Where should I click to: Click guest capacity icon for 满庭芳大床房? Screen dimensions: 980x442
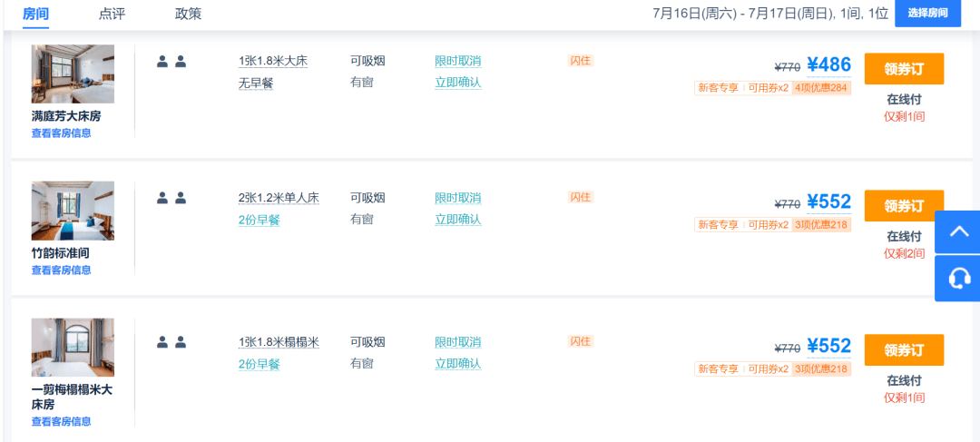[x=171, y=62]
